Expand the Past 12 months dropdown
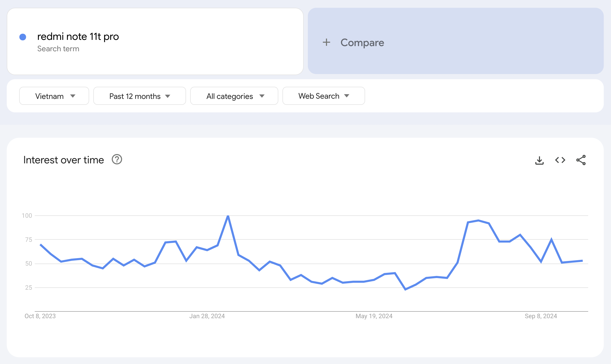 pos(139,96)
